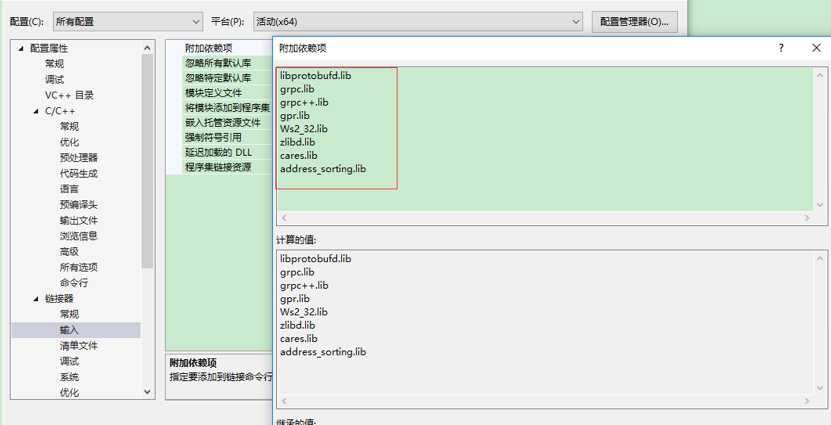The width and height of the screenshot is (831, 425).
Task: Click the edit box vertical scroll down arrow
Action: 820,205
